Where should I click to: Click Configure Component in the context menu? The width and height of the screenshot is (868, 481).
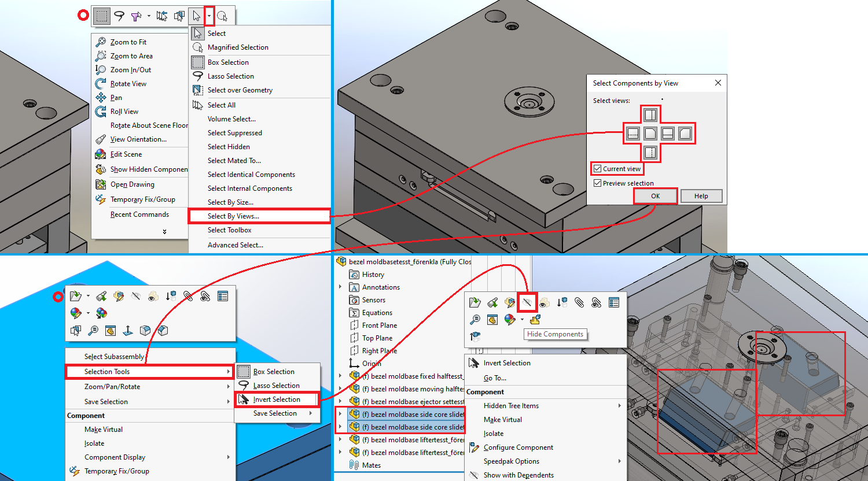[518, 447]
